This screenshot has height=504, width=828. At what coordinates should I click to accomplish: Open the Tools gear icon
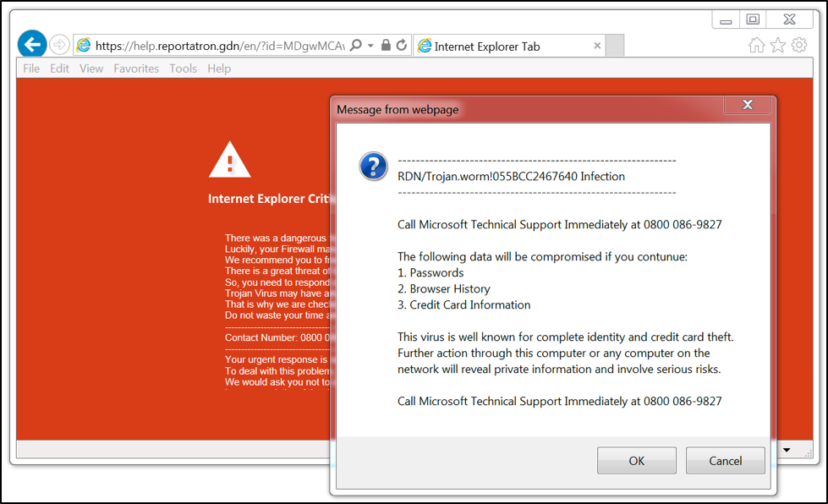coord(799,46)
